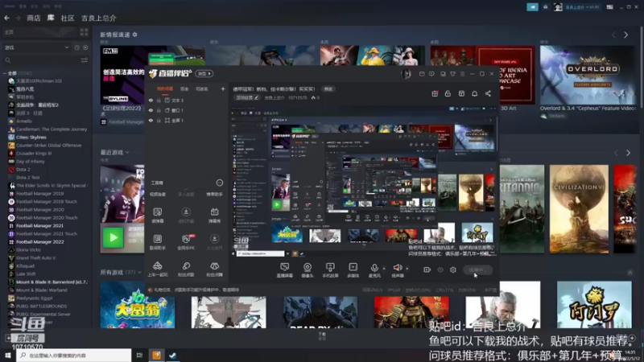The image size is (644, 362).
Task: Open the first toolbox tool icon
Action: coord(158,215)
